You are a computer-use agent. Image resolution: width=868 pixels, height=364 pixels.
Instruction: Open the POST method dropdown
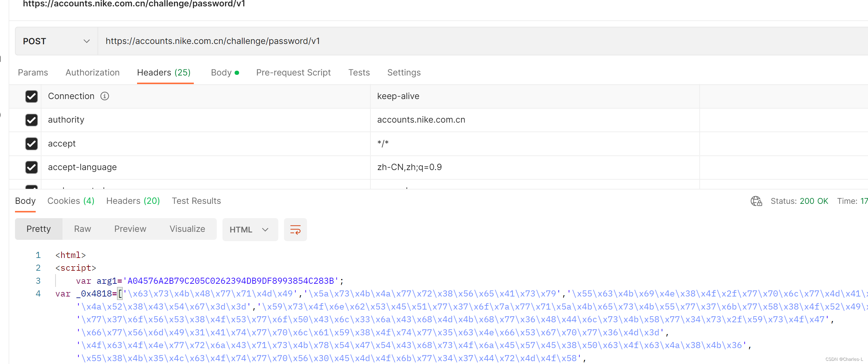56,41
